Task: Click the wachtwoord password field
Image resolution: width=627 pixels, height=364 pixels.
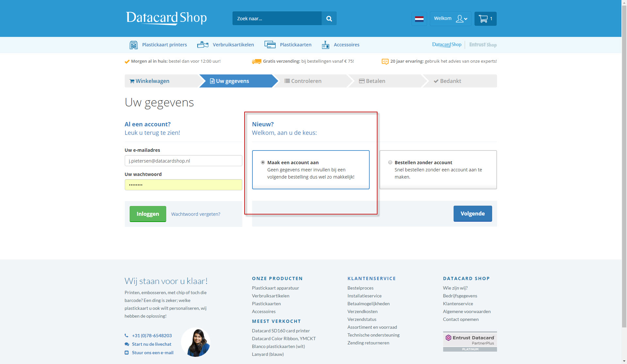Action: pyautogui.click(x=183, y=185)
